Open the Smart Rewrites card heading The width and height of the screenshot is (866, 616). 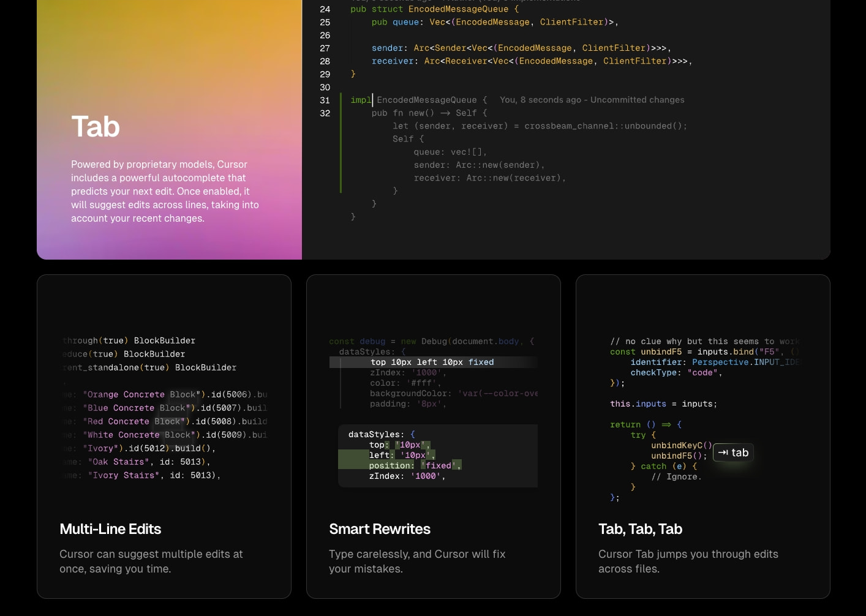tap(380, 529)
